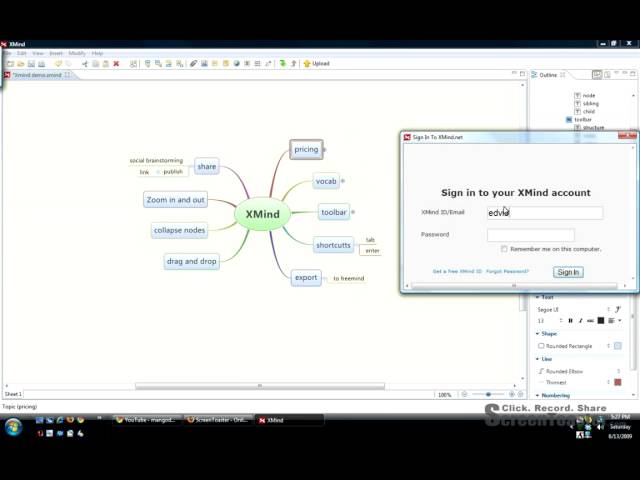
Task: Click the paperclip attachment toolbar icon
Action: [193, 64]
